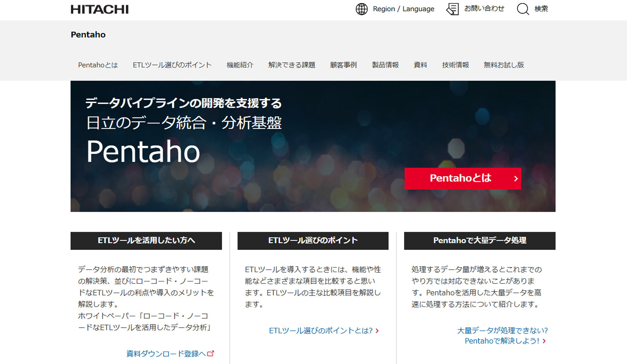Screen dimensions: 627x364
Task: Click the red chevron after Pentahoで解決しよう!
Action: (544, 341)
